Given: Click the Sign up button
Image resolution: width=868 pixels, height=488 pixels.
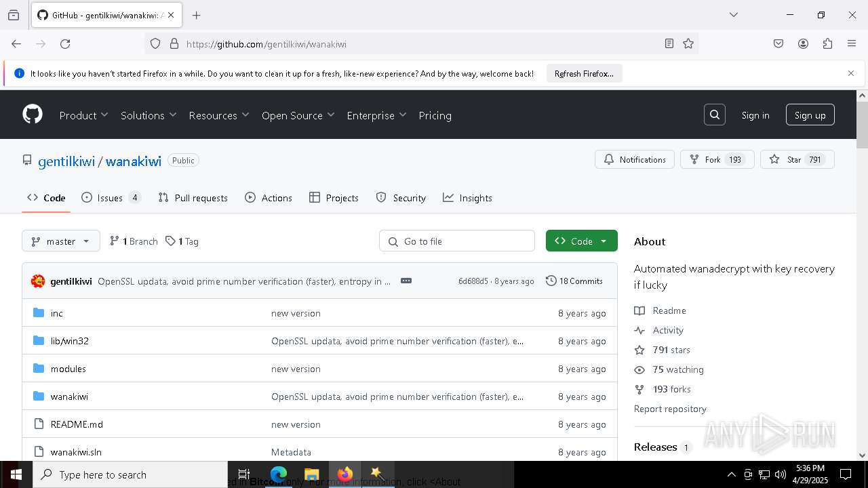Looking at the screenshot, I should (x=810, y=115).
